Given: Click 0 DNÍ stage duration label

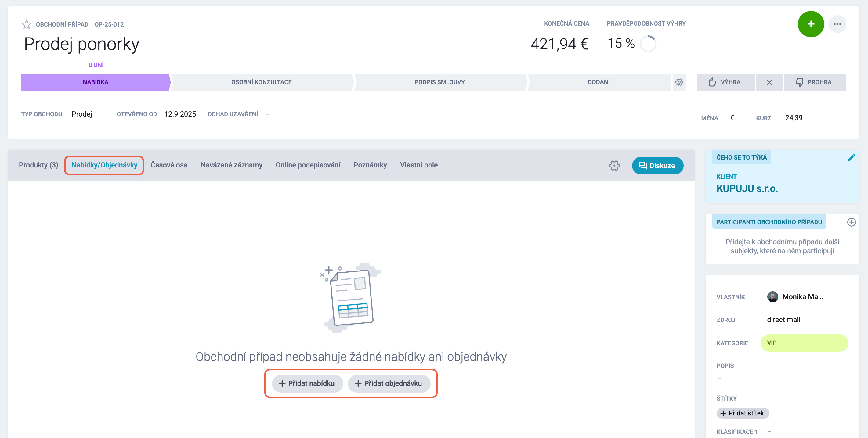Looking at the screenshot, I should pos(96,65).
